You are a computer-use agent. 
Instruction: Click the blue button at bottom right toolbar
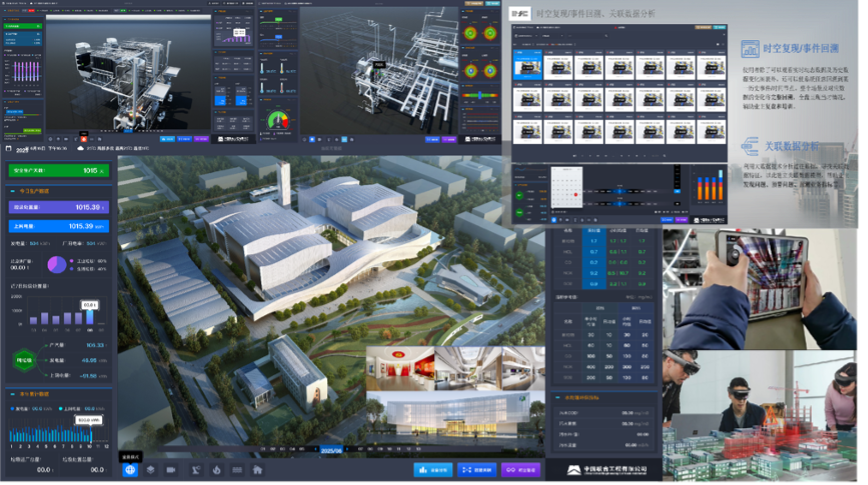pos(432,469)
